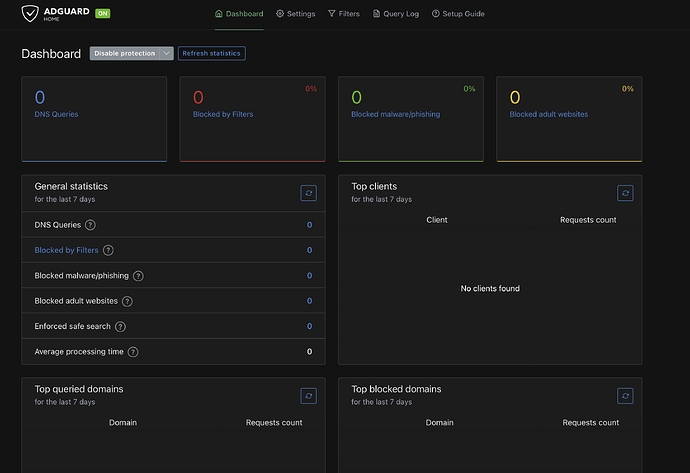Click help icon next to DNS Queries
Screen dimensions: 690x473
point(91,225)
